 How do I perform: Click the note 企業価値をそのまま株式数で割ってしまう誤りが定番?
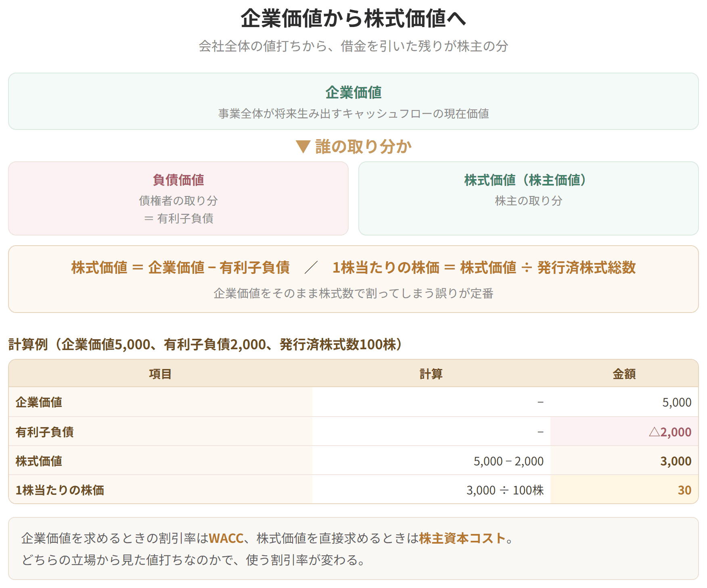[x=353, y=293]
